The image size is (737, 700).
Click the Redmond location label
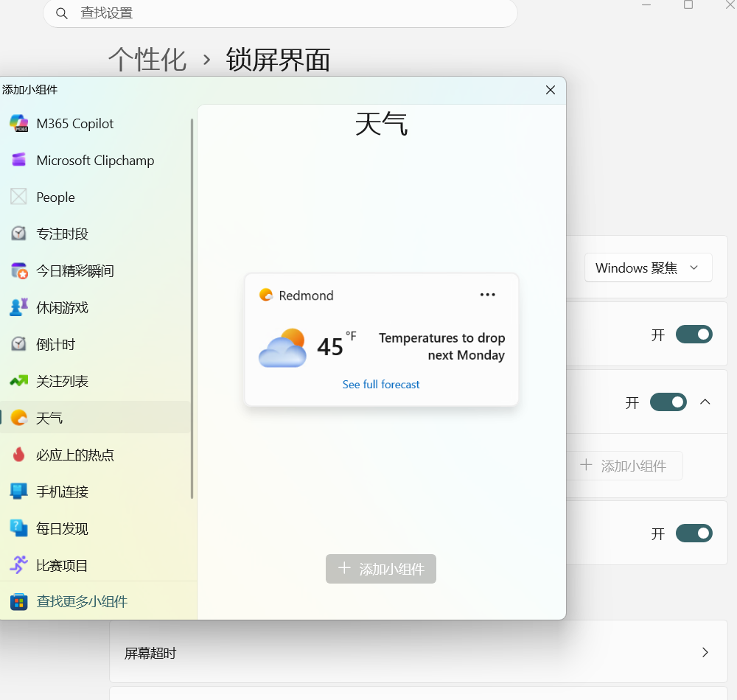click(x=306, y=295)
